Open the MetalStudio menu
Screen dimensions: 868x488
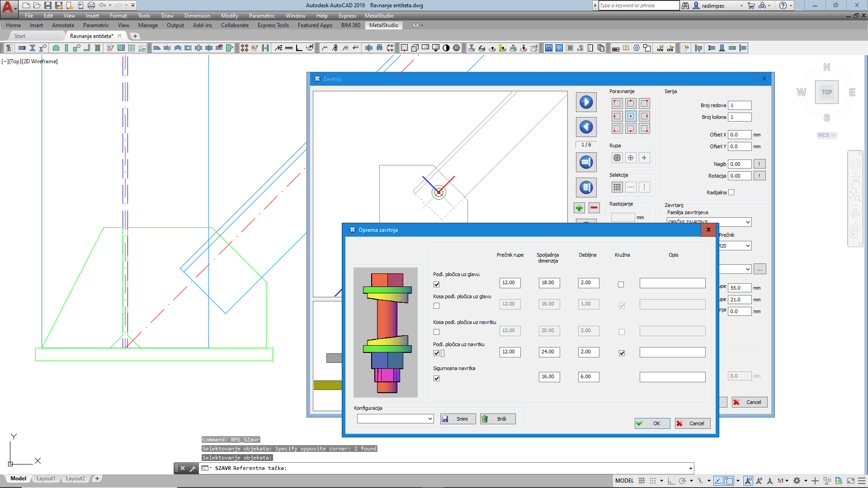[x=379, y=15]
